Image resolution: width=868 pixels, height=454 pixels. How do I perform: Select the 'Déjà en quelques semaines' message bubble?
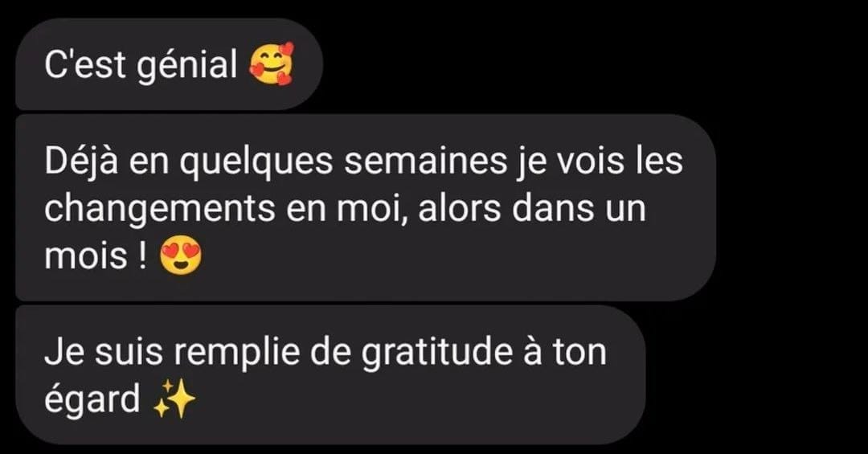[366, 207]
